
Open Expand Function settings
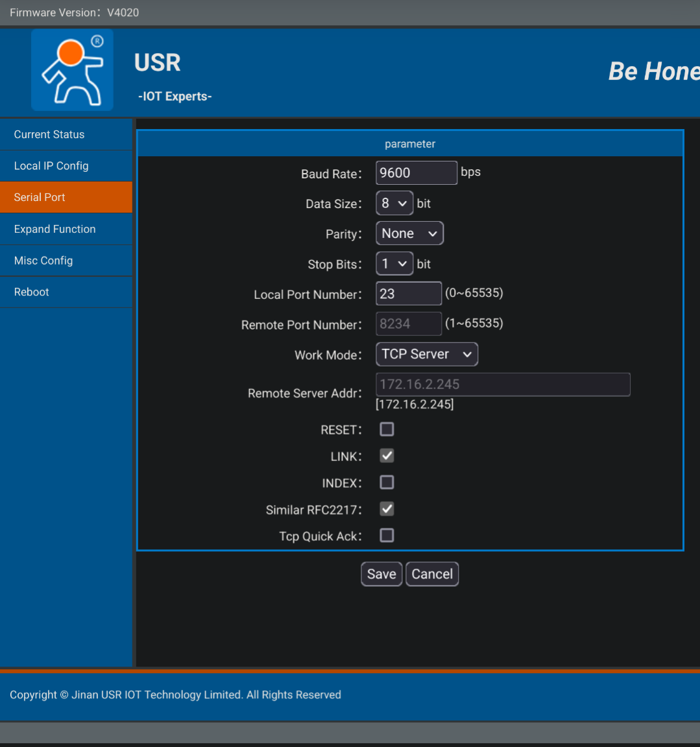point(54,229)
